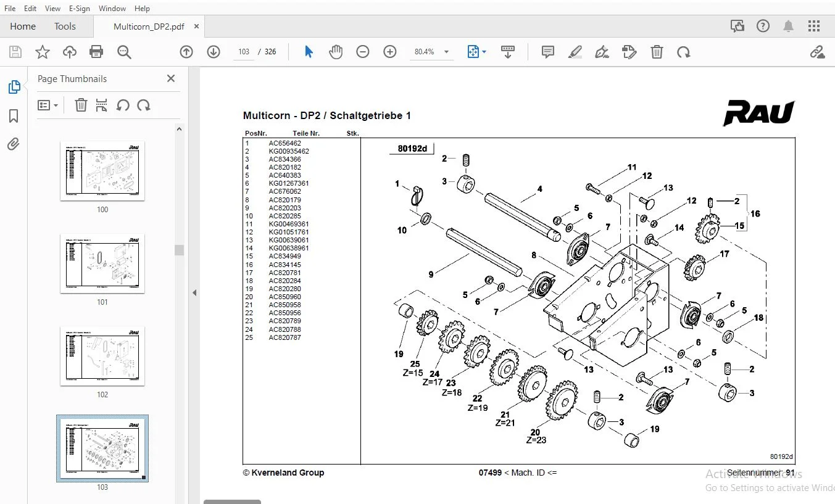
Task: Click the page number input field
Action: coord(244,52)
